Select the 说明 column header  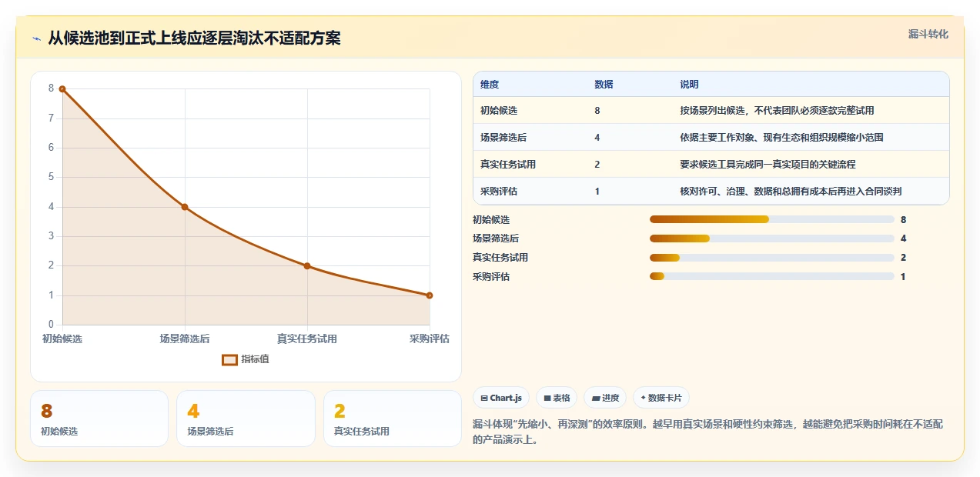(689, 85)
